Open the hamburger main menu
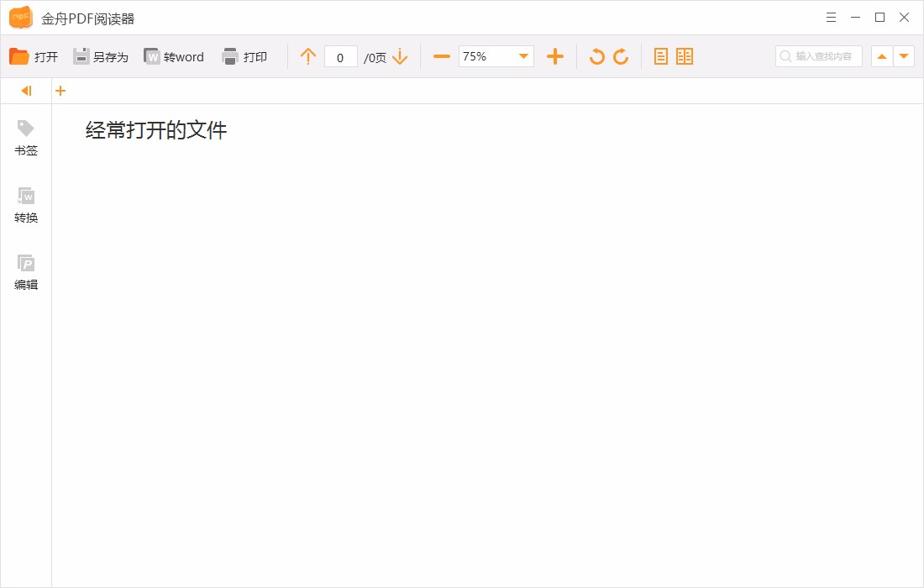This screenshot has height=588, width=924. point(831,17)
